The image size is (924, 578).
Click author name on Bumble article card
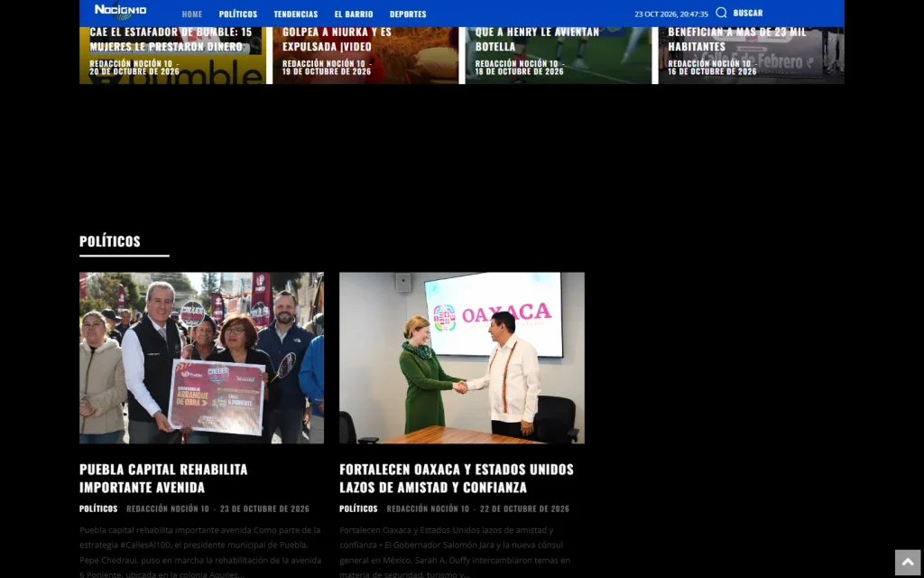131,63
